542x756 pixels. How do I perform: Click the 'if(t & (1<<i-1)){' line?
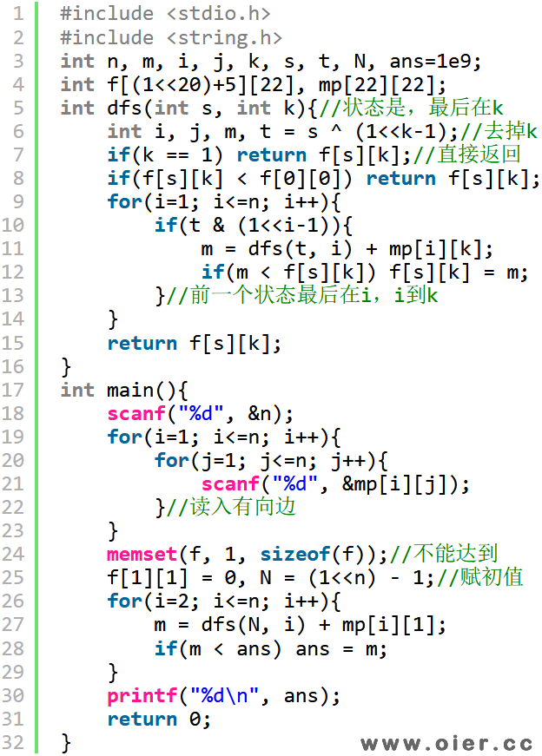click(254, 225)
